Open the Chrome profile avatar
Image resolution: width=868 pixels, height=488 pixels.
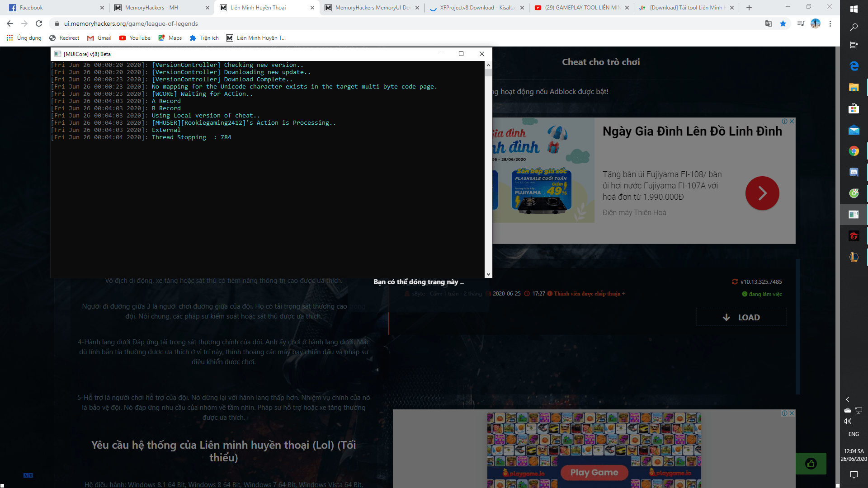[816, 23]
